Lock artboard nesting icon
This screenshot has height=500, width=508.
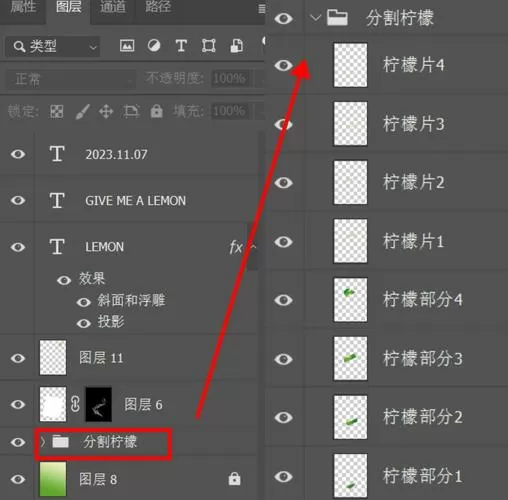131,111
